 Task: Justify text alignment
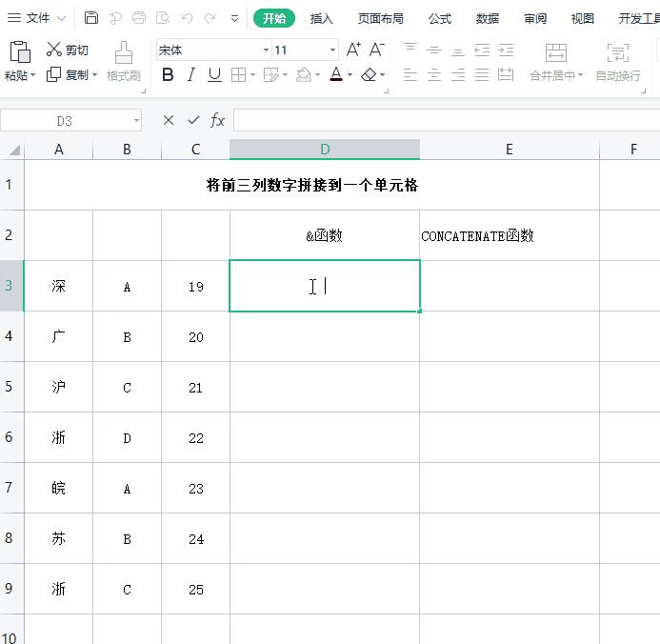point(482,75)
